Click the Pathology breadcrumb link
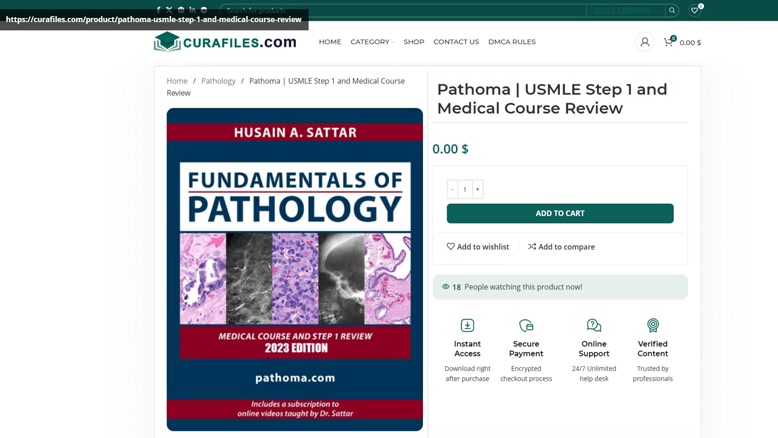This screenshot has width=778, height=438. pos(218,81)
